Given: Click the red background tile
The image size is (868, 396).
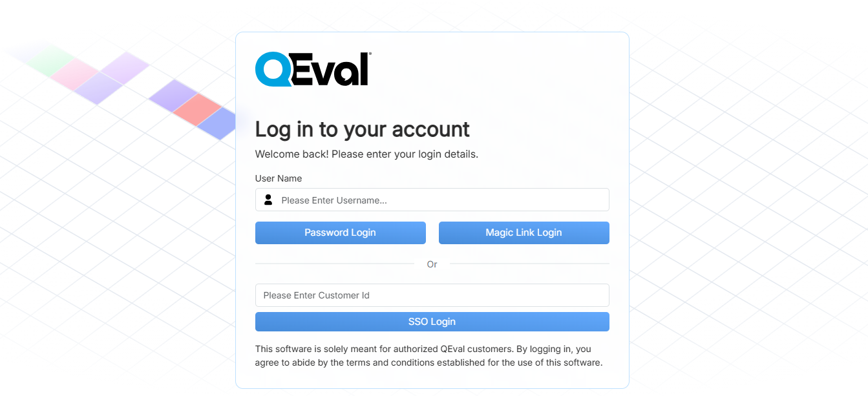Looking at the screenshot, I should (198, 108).
